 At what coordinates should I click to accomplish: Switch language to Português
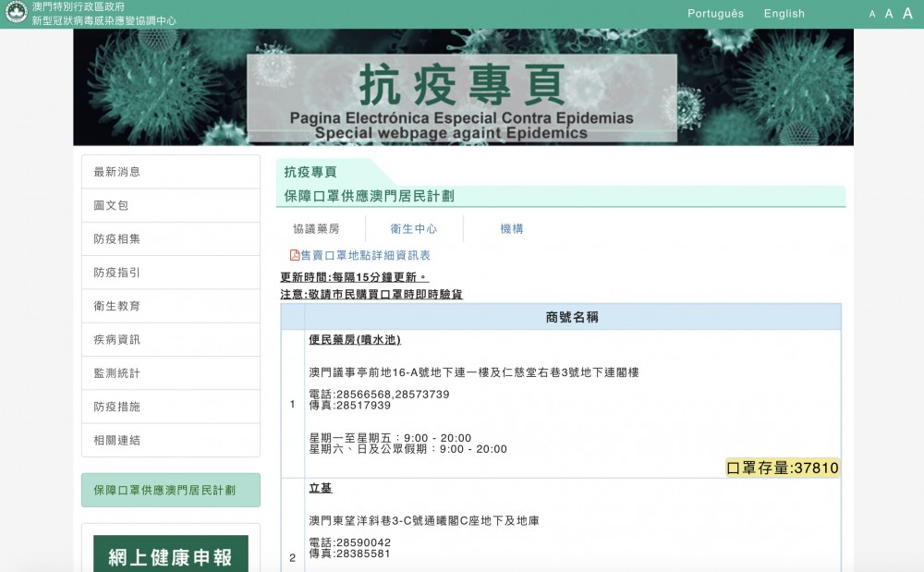[x=715, y=13]
